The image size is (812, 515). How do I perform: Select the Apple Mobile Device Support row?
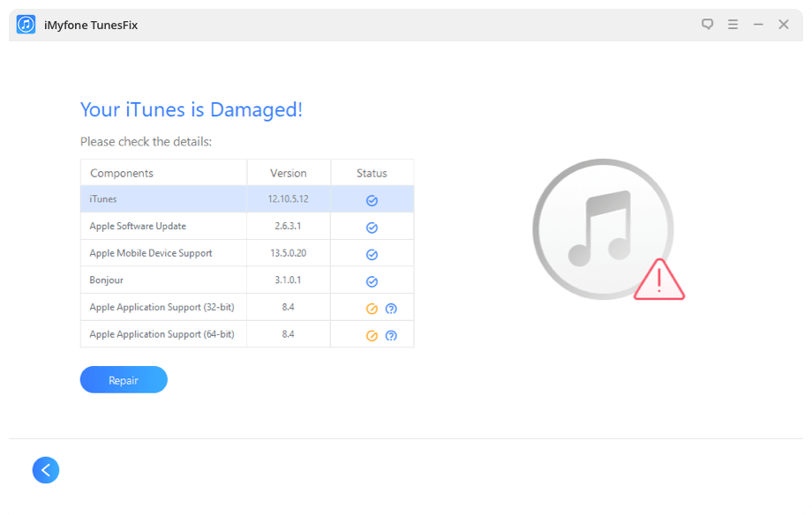click(247, 253)
